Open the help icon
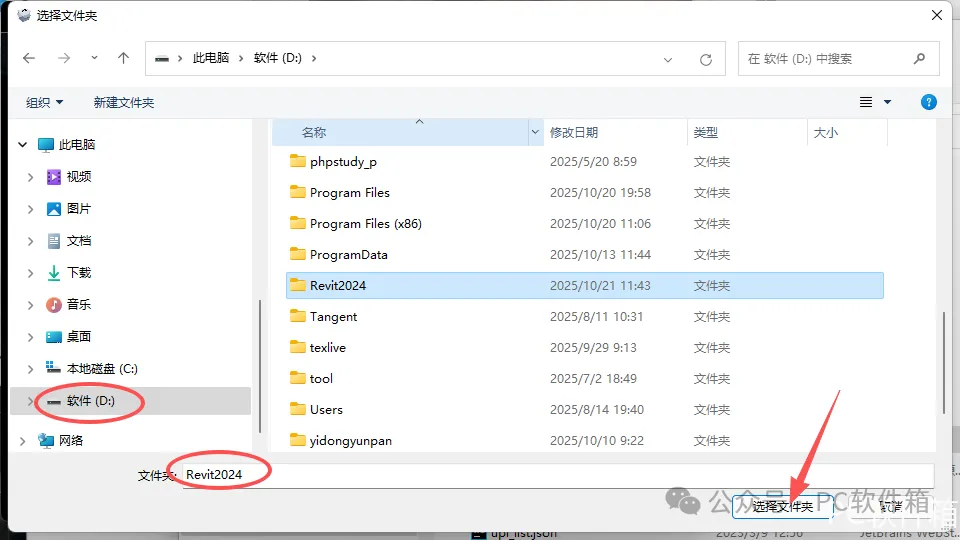 pos(928,102)
